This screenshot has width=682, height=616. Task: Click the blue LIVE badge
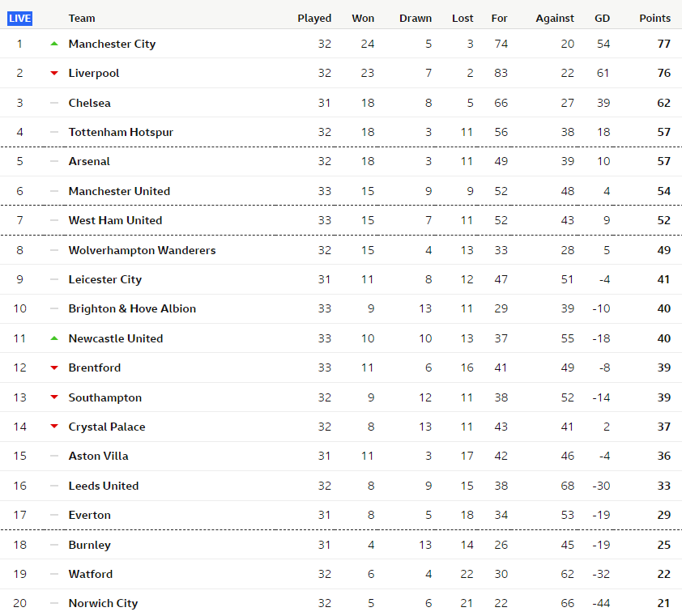pos(19,19)
